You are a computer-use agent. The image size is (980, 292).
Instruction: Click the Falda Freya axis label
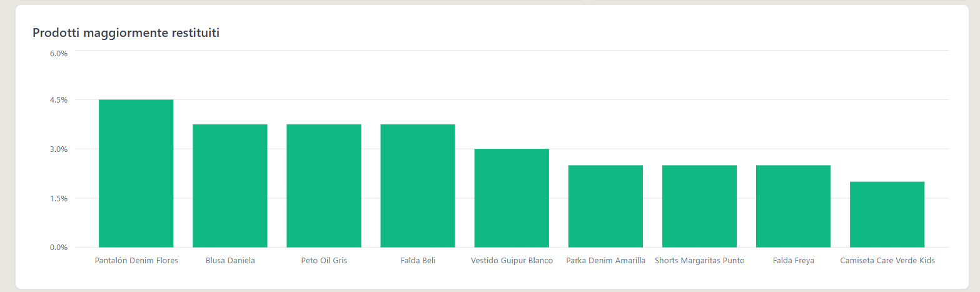coord(793,260)
